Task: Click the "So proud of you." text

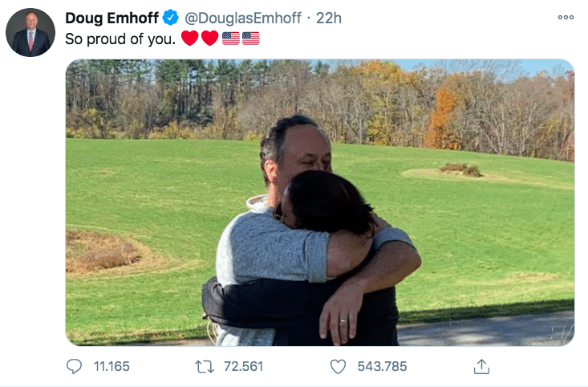Action: [120, 39]
